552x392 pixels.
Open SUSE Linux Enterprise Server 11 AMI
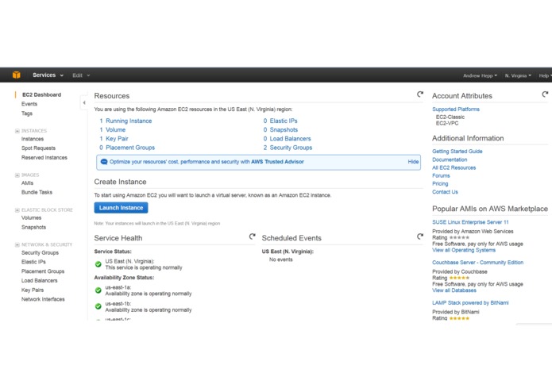(470, 222)
